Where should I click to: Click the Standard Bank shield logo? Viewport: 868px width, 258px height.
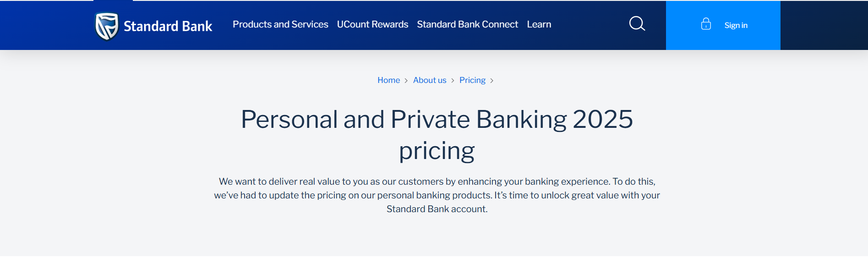click(x=107, y=26)
